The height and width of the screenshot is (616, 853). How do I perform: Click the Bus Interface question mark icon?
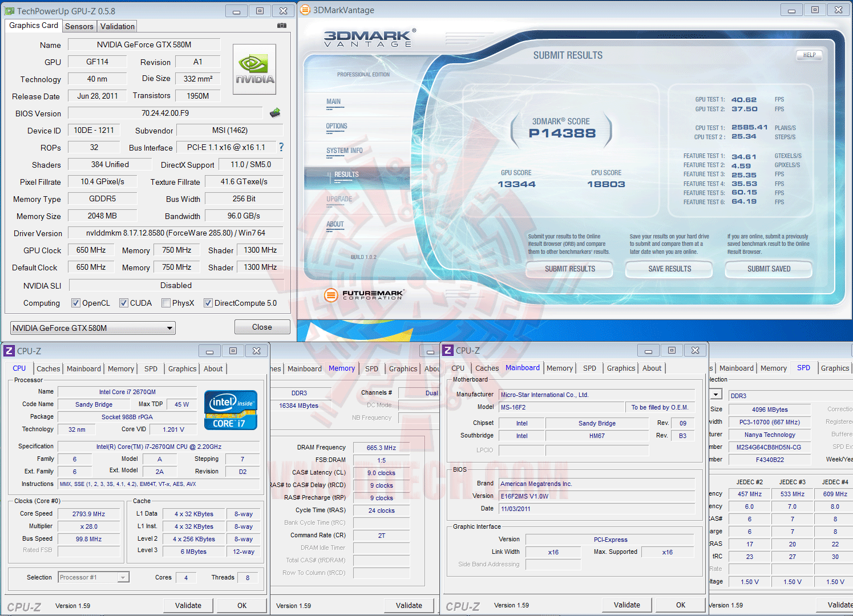point(281,147)
